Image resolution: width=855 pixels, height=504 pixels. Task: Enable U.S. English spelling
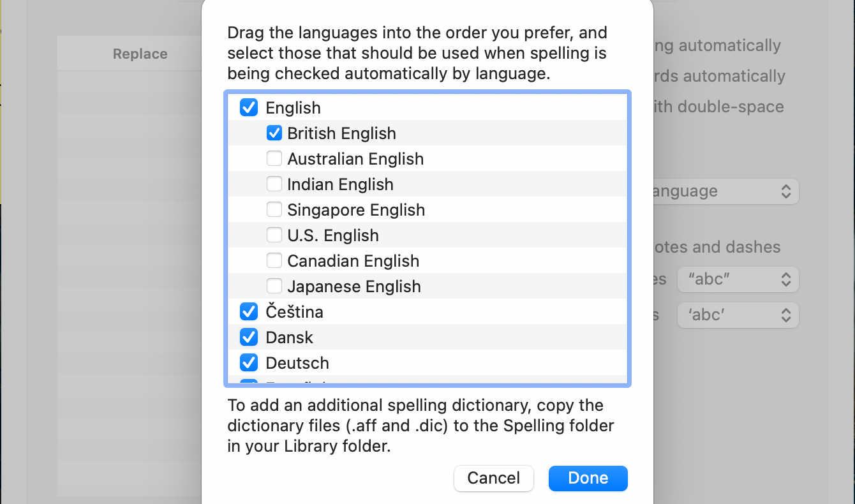[274, 235]
